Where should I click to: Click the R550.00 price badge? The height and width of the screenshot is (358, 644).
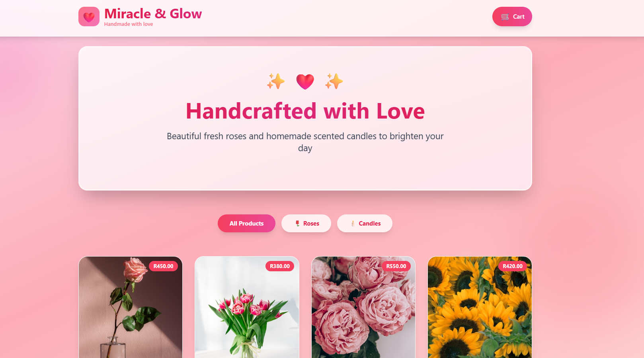396,266
